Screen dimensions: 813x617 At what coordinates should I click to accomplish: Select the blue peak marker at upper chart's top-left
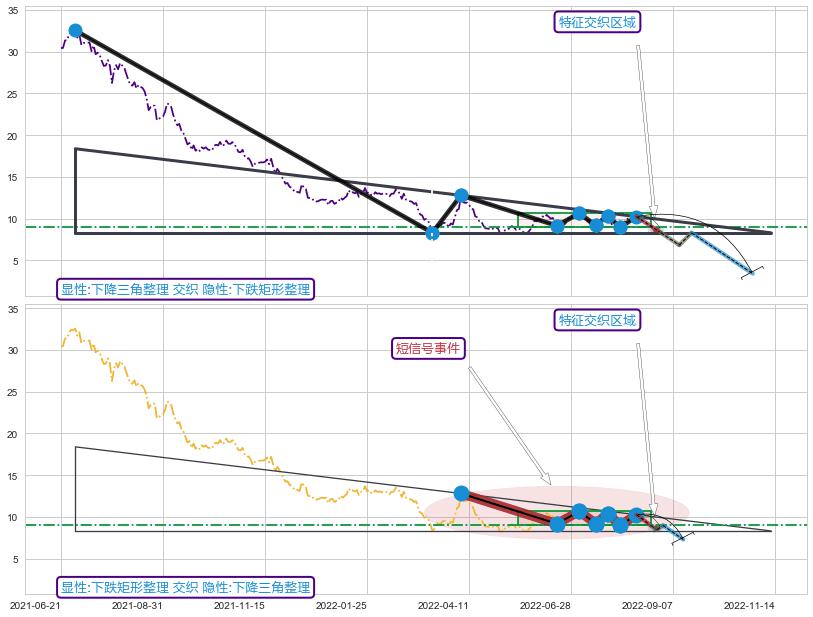75,31
